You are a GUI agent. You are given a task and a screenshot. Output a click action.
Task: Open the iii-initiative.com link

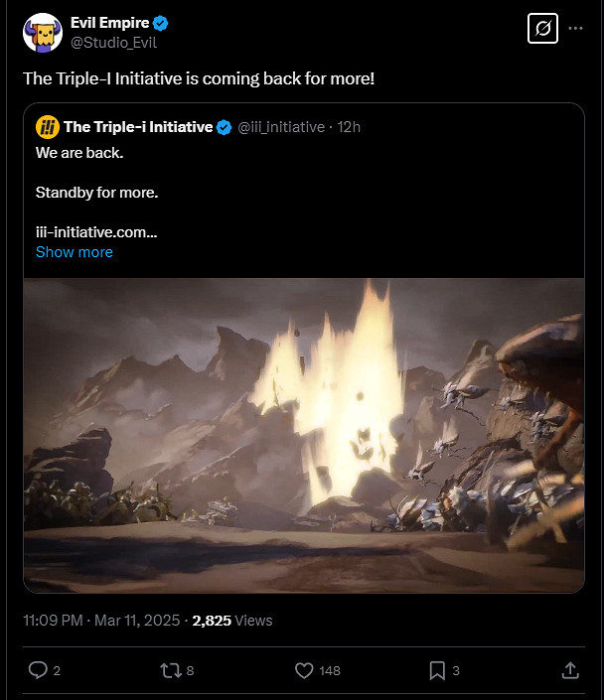pyautogui.click(x=96, y=231)
